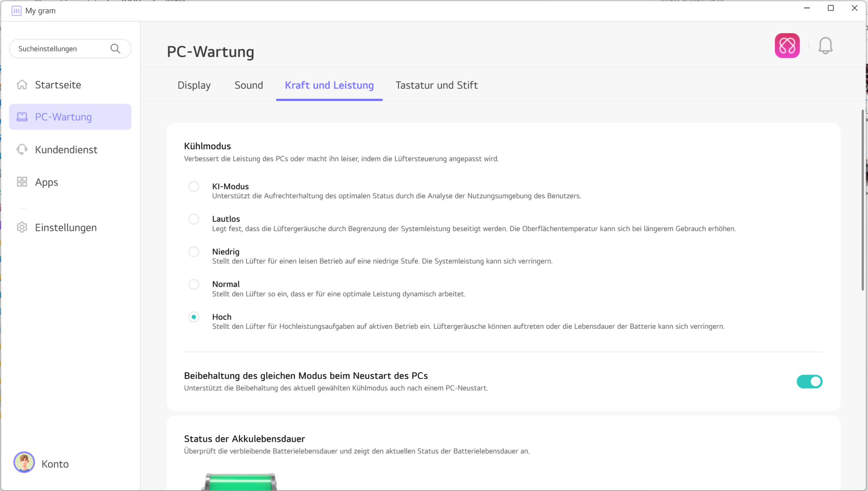This screenshot has width=868, height=491.
Task: Click the Kundendienst headset icon
Action: (22, 150)
